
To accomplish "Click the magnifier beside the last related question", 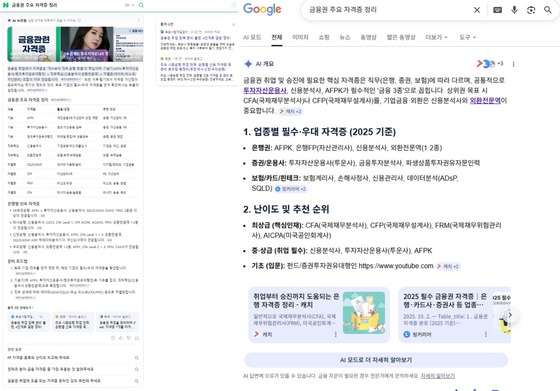I will [x=136, y=381].
